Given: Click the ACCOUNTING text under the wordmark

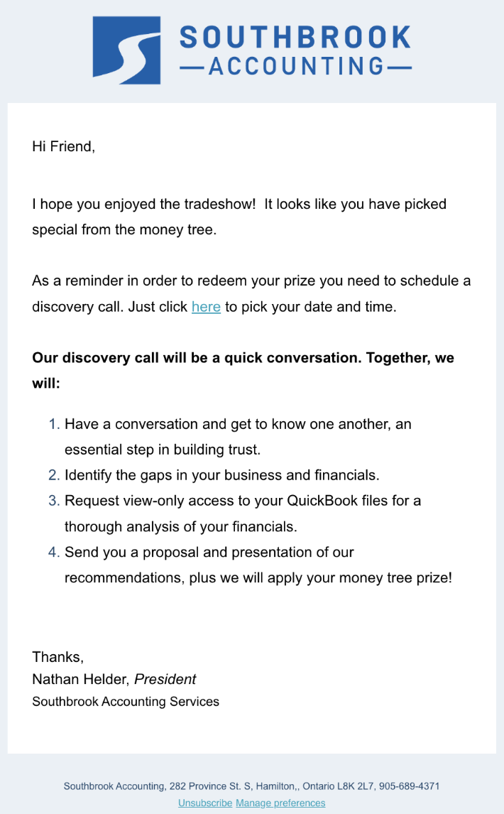Looking at the screenshot, I should (x=296, y=67).
